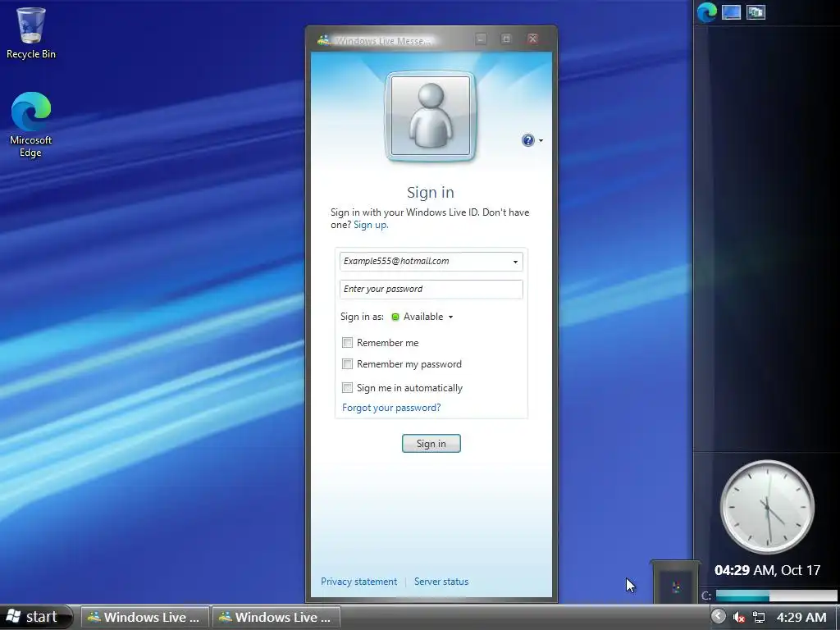Tick Remember my password checkbox
840x630 pixels.
[347, 364]
